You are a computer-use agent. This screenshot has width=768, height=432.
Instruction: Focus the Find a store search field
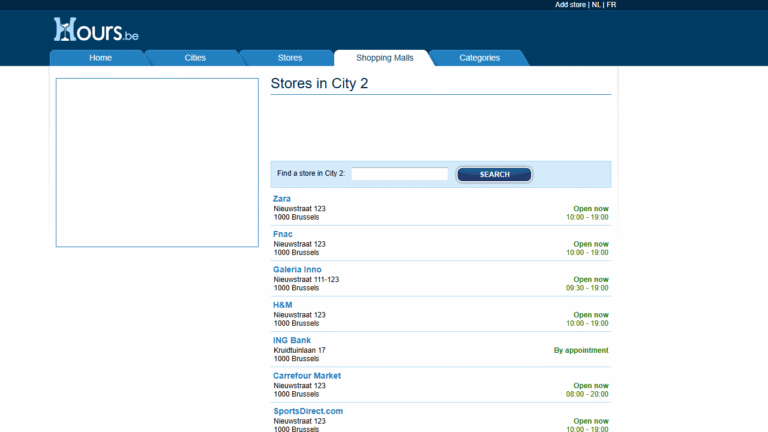[x=399, y=174]
